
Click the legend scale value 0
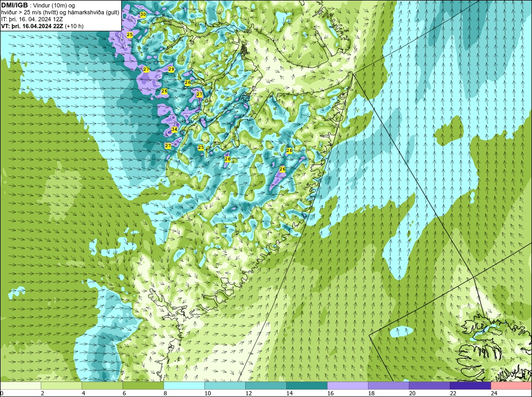2,393
